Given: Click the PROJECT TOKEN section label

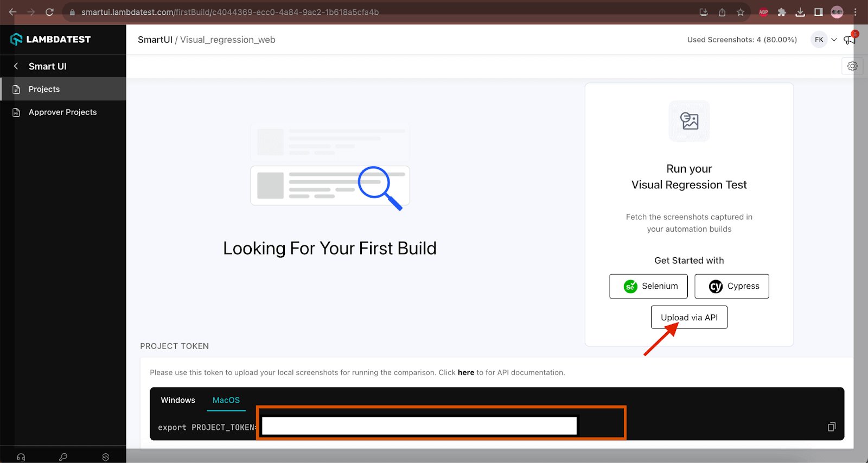Looking at the screenshot, I should [175, 346].
